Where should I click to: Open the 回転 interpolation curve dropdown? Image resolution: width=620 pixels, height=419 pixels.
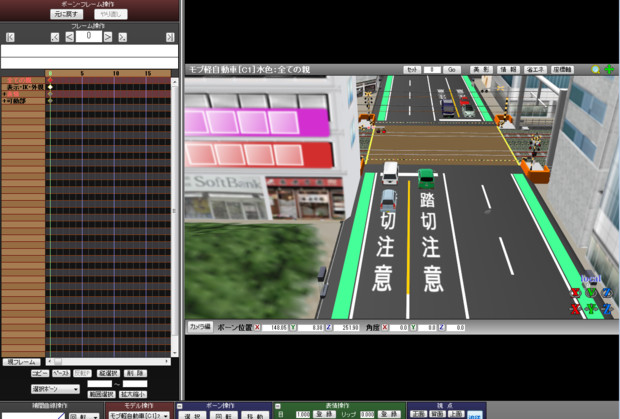84,416
